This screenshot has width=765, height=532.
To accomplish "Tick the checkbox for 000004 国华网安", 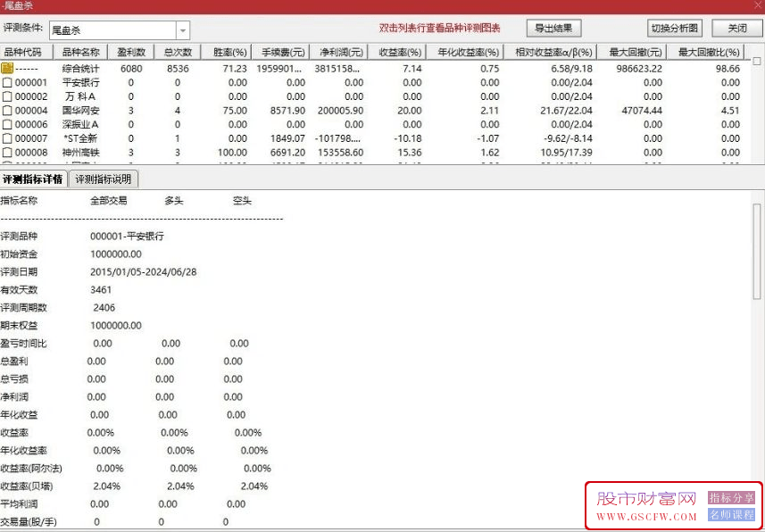I will 7,111.
